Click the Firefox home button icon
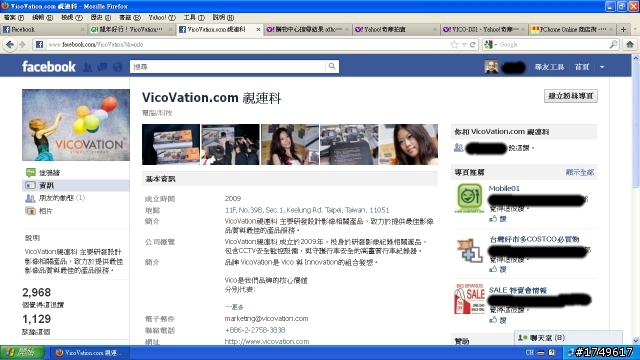This screenshot has height=360, width=640. click(x=630, y=44)
